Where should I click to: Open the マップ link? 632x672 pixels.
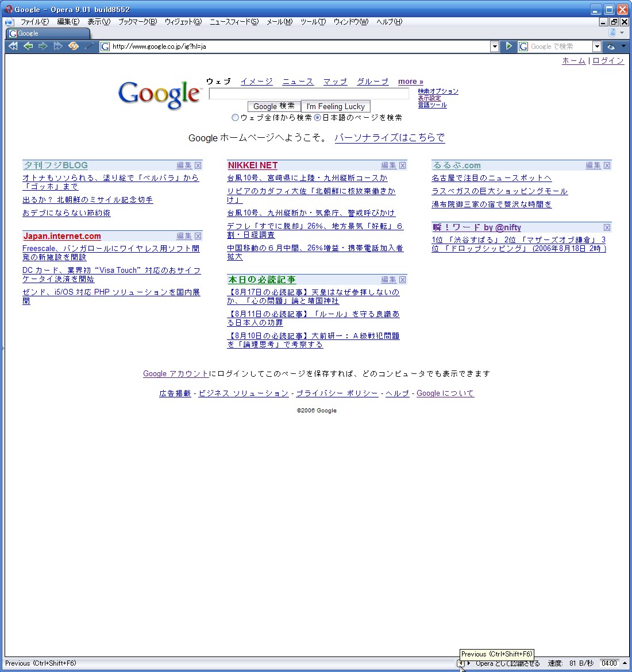(336, 82)
